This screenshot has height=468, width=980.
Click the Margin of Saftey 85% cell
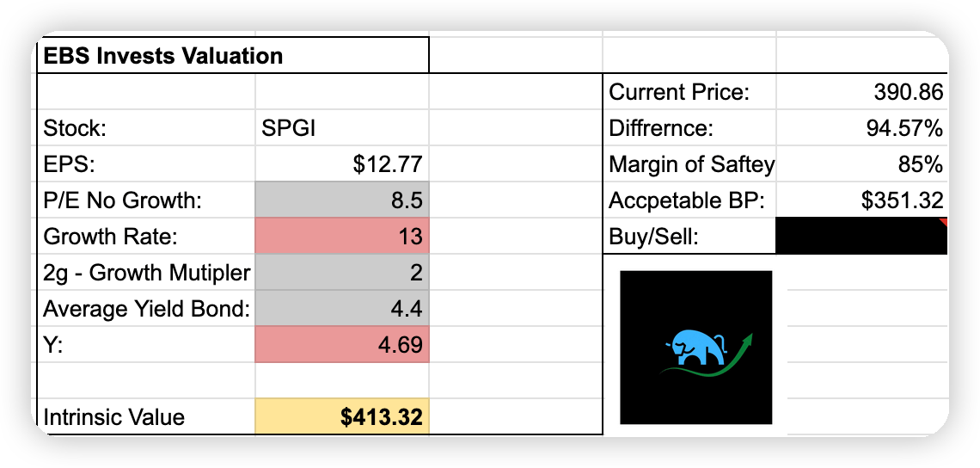[861, 164]
